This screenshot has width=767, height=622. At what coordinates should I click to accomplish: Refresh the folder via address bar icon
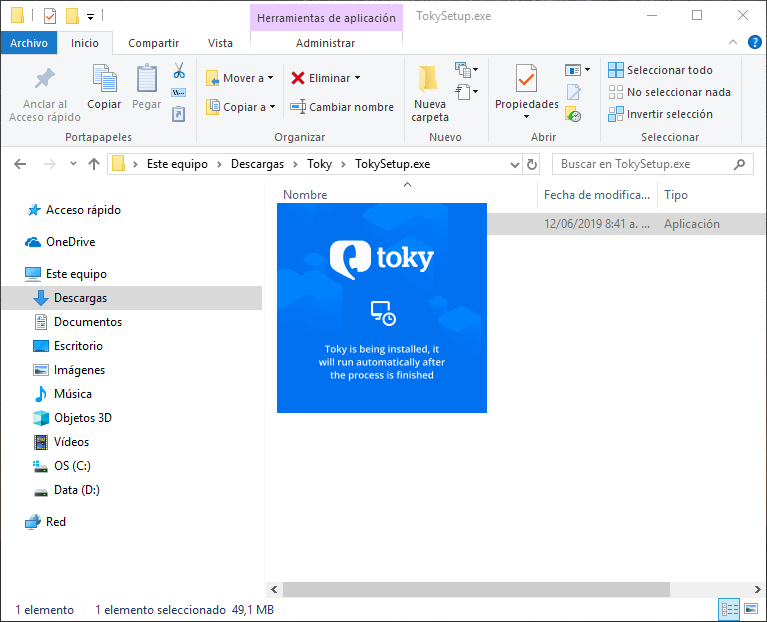point(531,164)
